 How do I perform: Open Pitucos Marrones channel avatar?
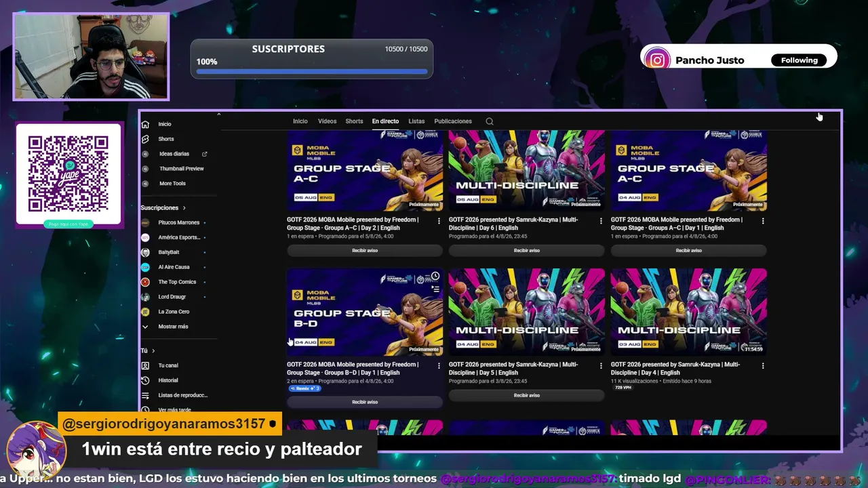[x=145, y=222]
